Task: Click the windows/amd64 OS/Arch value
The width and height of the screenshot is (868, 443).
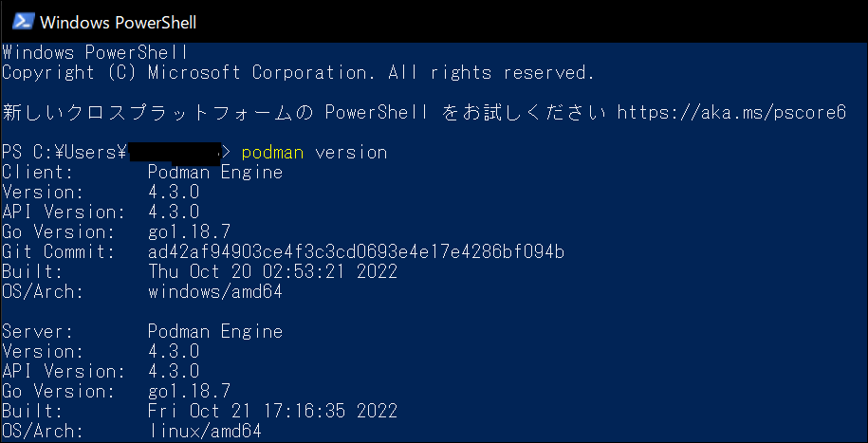Action: (215, 292)
